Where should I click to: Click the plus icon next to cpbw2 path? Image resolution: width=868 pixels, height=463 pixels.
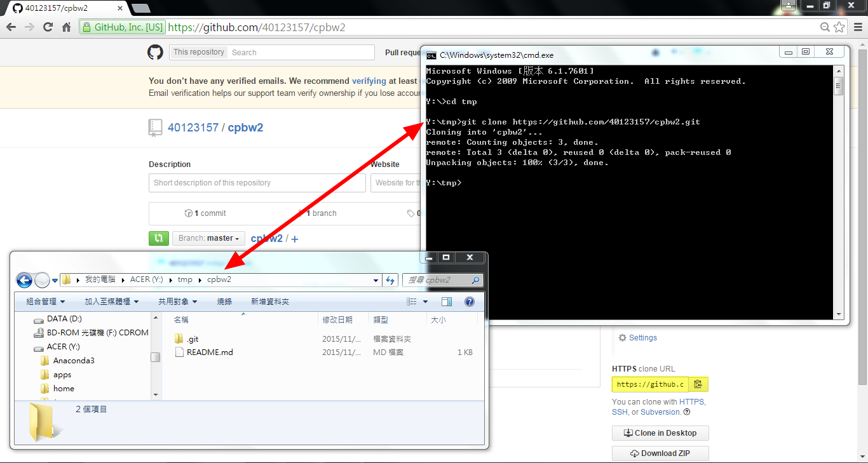coord(295,239)
